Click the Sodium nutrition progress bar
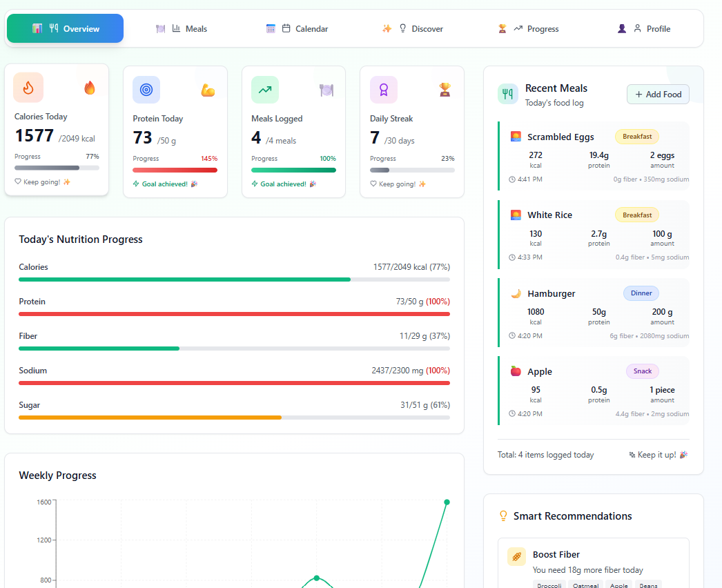 (x=234, y=383)
